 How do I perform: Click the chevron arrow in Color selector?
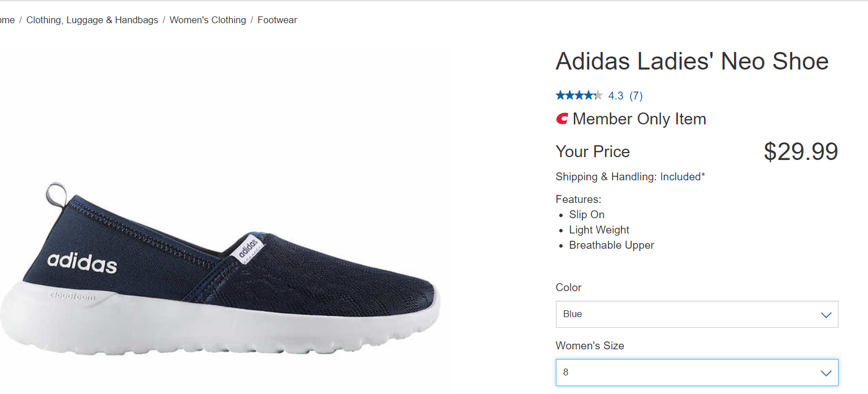pyautogui.click(x=826, y=315)
